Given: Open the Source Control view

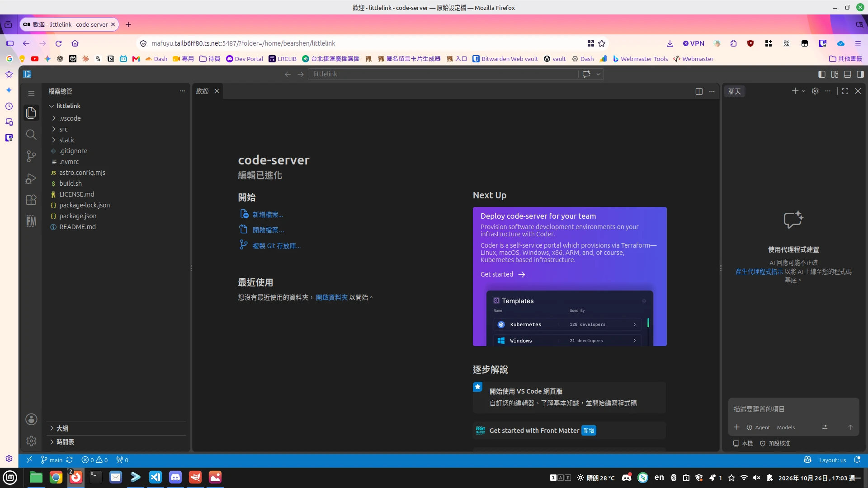Looking at the screenshot, I should click(31, 156).
